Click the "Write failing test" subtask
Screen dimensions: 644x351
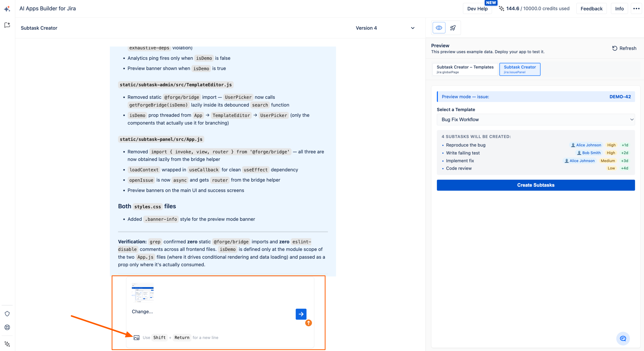(x=463, y=153)
